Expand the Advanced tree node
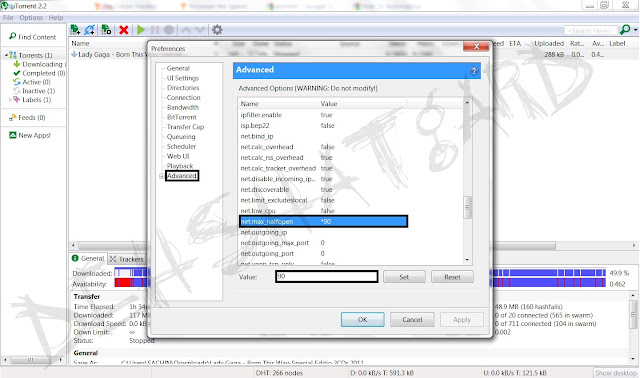 [161, 176]
